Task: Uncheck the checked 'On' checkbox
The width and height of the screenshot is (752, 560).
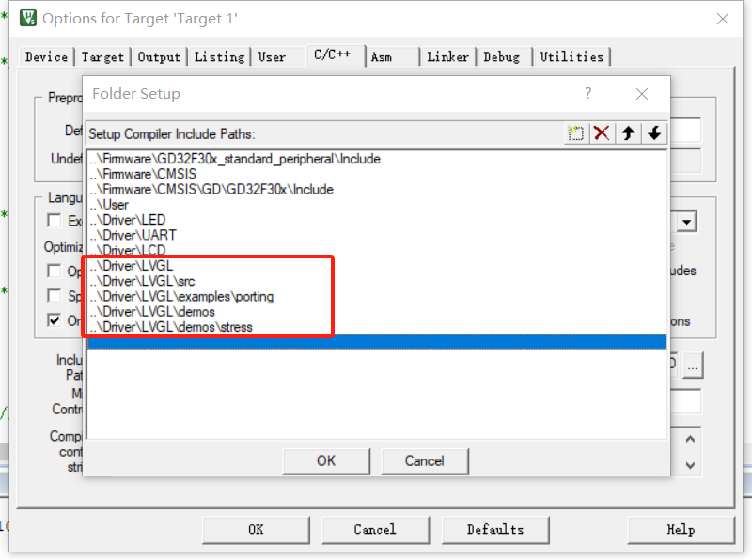Action: pyautogui.click(x=55, y=319)
